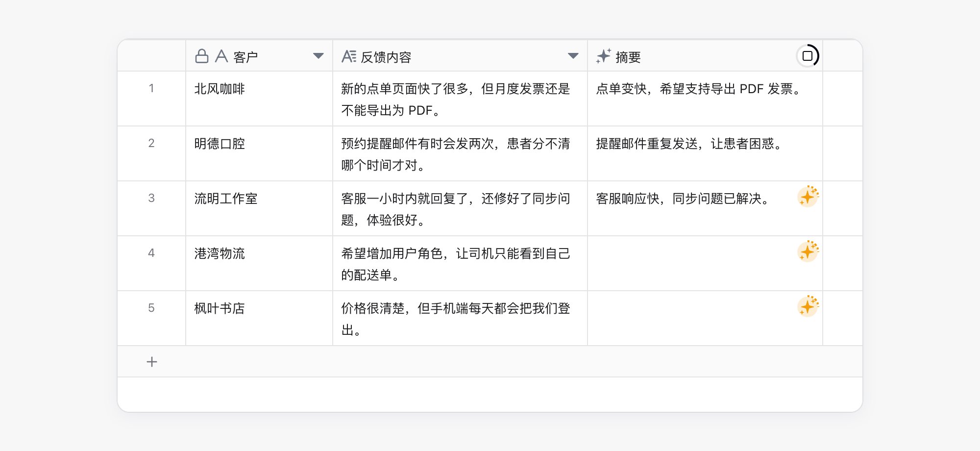This screenshot has width=980, height=451.
Task: Select the 流明工作室 customer cell
Action: [x=259, y=208]
